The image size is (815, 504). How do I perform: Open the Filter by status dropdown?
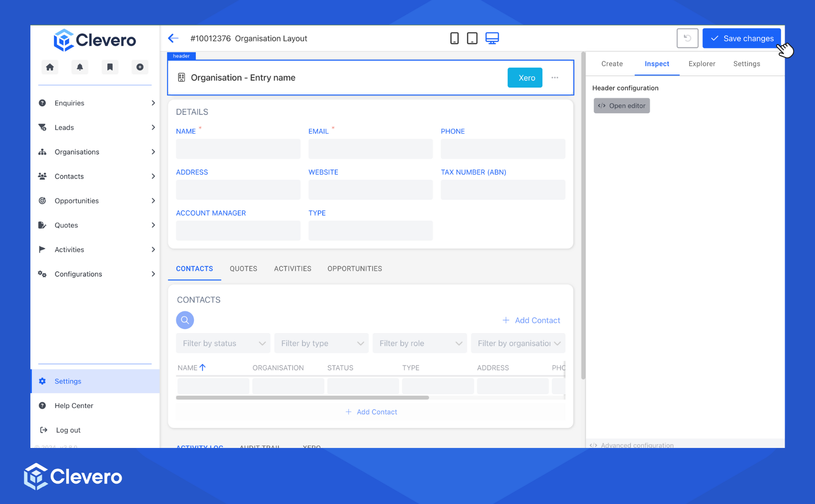tap(223, 343)
